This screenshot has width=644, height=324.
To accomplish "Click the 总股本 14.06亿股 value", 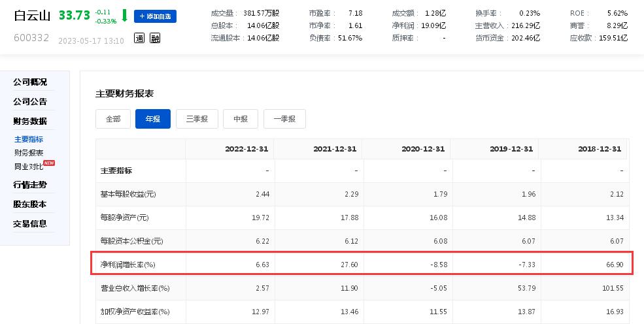I will (x=263, y=26).
